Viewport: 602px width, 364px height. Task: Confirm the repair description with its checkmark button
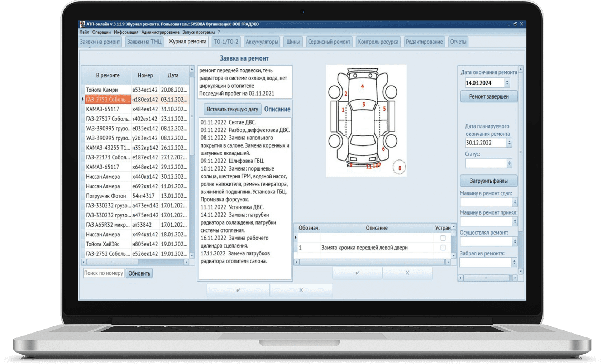[238, 290]
